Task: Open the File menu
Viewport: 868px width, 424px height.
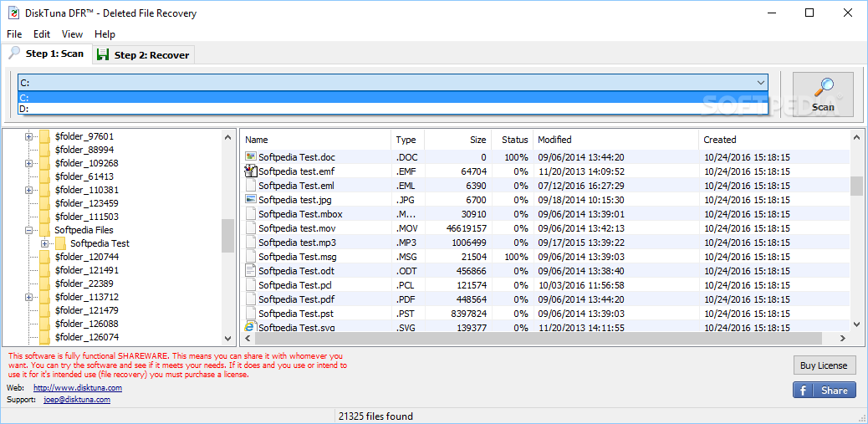Action: (14, 33)
